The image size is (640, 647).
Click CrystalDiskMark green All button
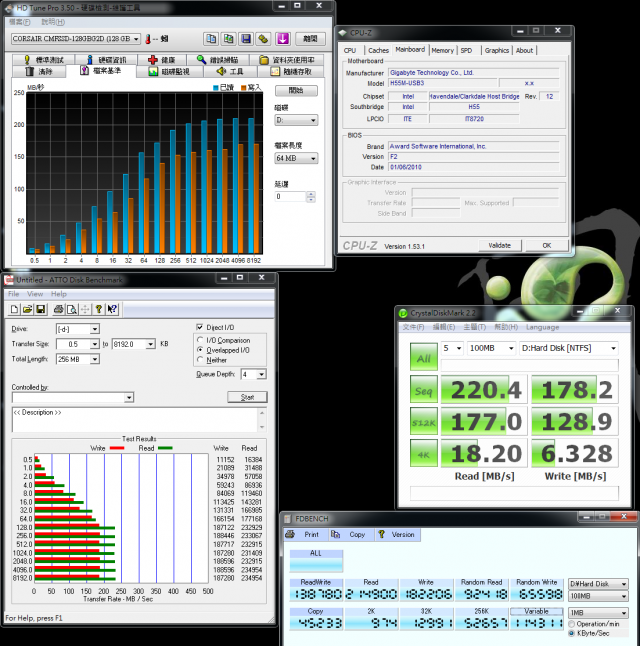point(424,357)
